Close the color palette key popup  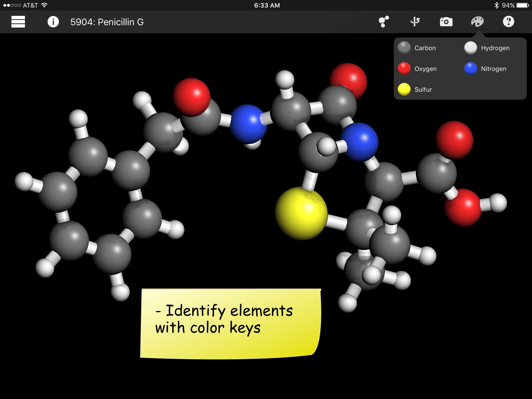[477, 22]
